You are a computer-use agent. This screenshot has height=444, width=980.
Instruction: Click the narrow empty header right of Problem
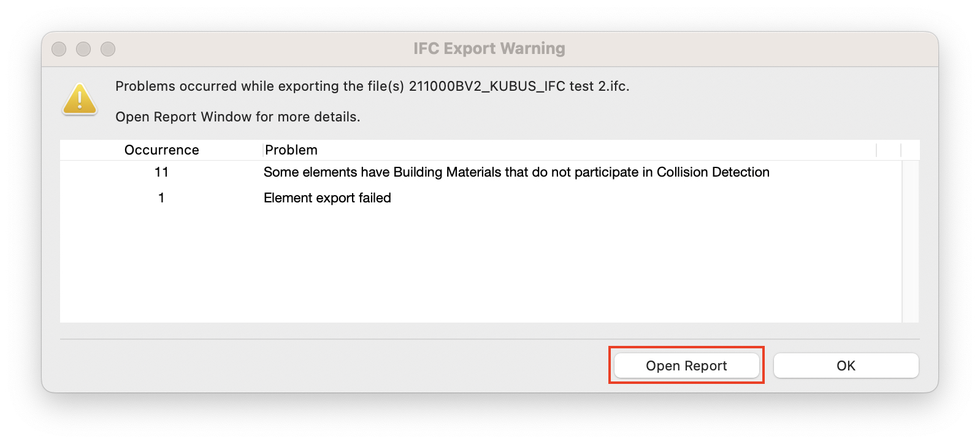click(889, 150)
